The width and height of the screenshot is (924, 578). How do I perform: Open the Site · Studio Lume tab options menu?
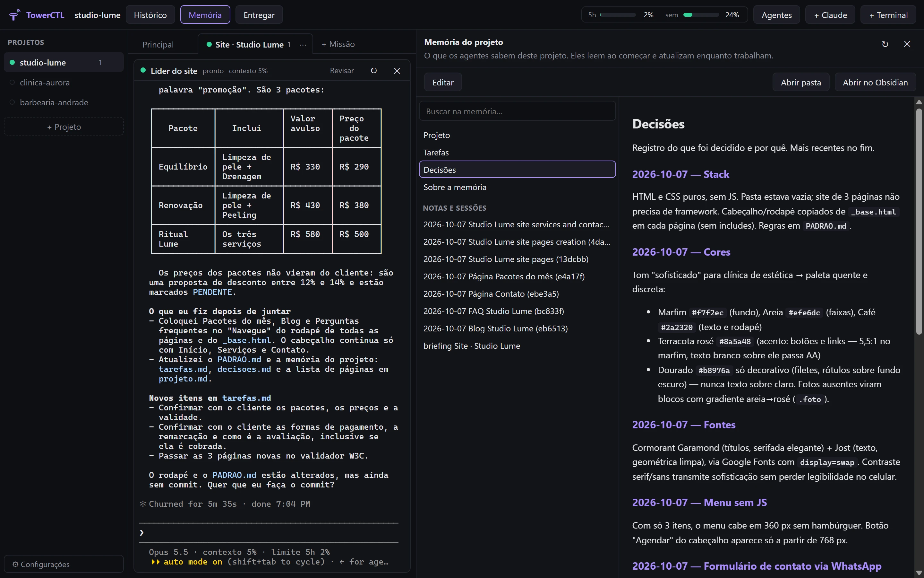click(x=303, y=45)
